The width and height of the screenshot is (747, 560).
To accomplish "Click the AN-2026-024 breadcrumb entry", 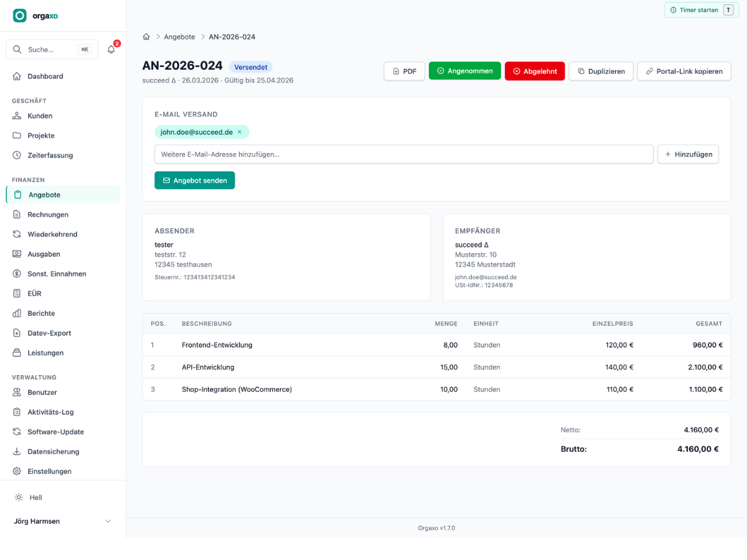I will pos(232,37).
